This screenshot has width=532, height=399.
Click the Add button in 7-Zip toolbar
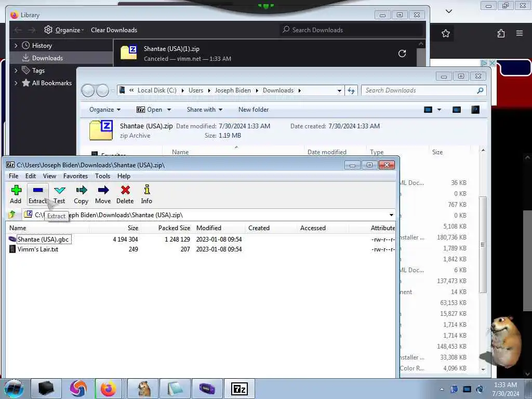click(16, 194)
